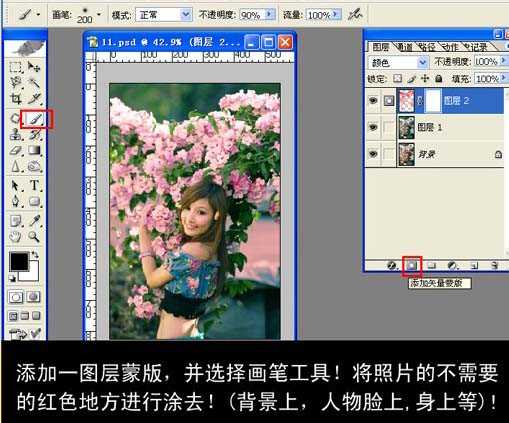Image resolution: width=509 pixels, height=423 pixels.
Task: Select the Magic Wand tool
Action: point(34,82)
